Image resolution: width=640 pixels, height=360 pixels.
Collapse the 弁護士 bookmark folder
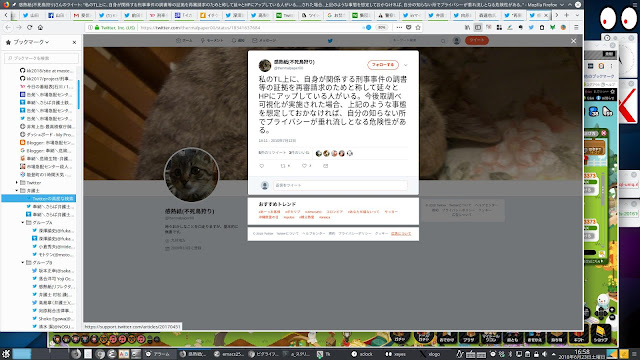pos(17,191)
